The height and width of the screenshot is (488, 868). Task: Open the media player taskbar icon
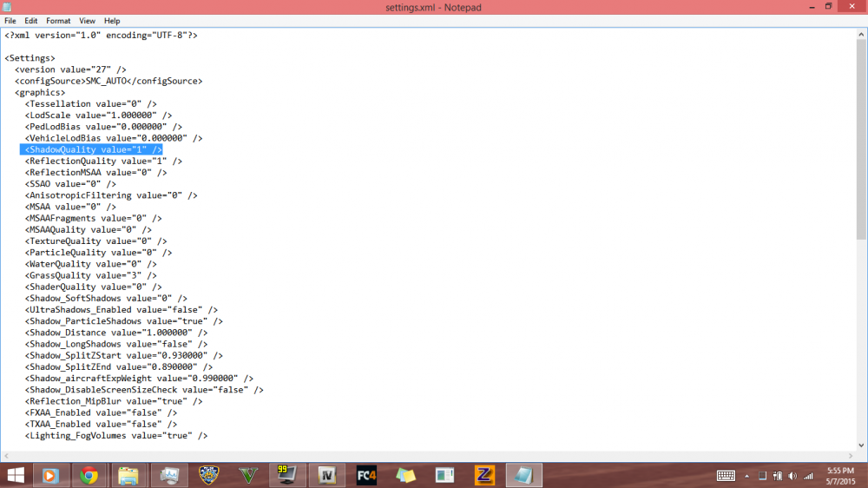[49, 475]
